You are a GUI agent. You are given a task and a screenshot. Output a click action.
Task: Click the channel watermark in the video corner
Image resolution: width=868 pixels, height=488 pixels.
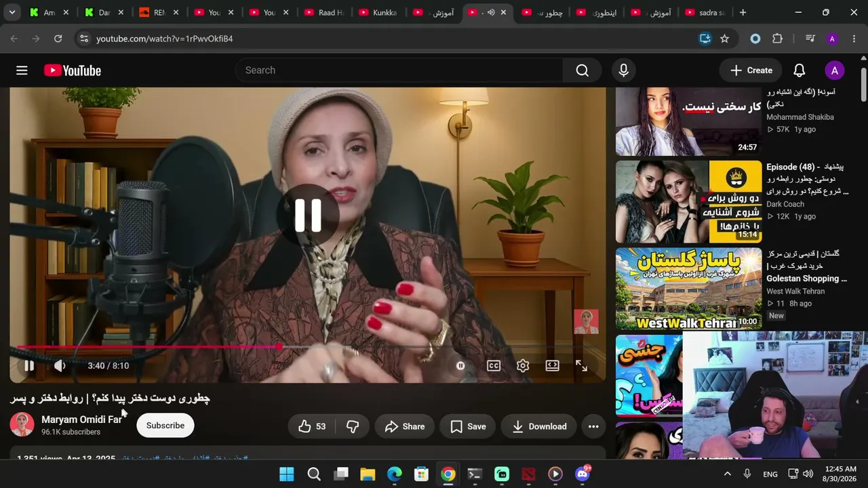tap(586, 322)
